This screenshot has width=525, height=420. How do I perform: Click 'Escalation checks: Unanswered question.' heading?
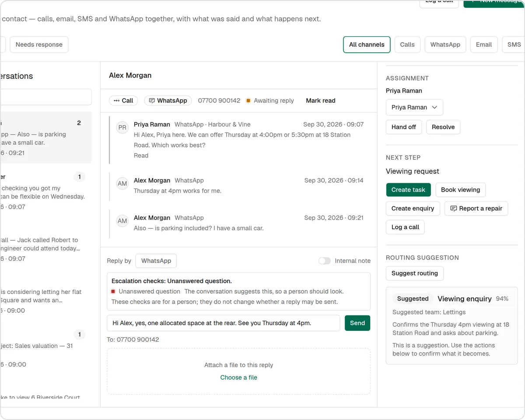coord(171,281)
